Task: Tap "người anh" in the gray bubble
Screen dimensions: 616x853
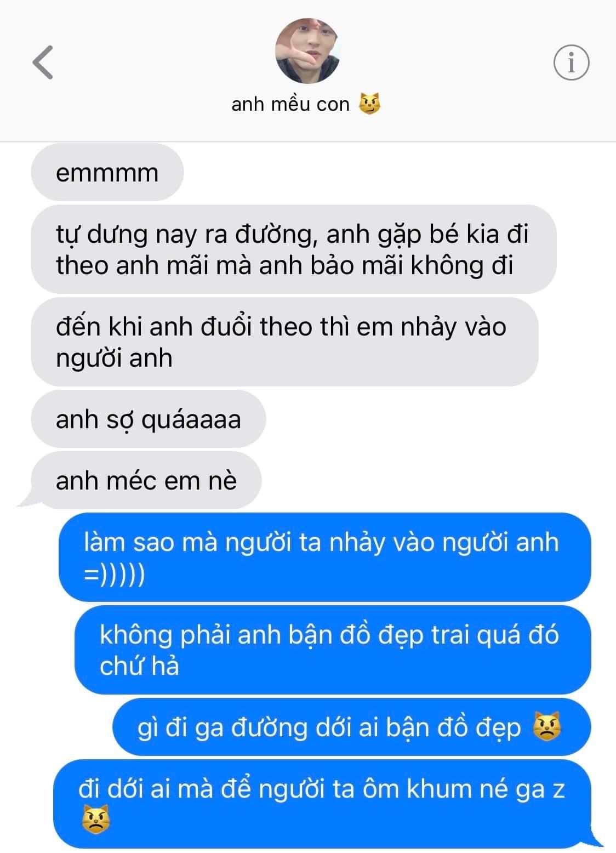Action: tap(114, 358)
